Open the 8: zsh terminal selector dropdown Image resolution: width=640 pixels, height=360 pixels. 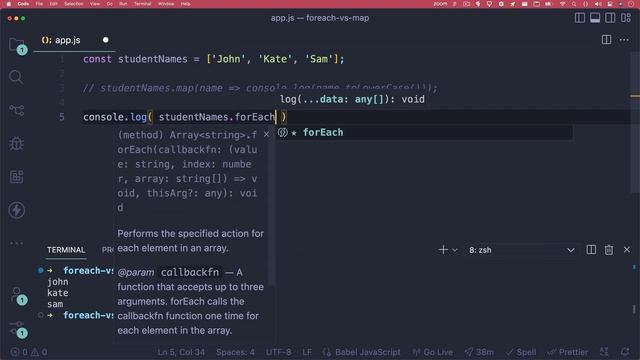522,250
